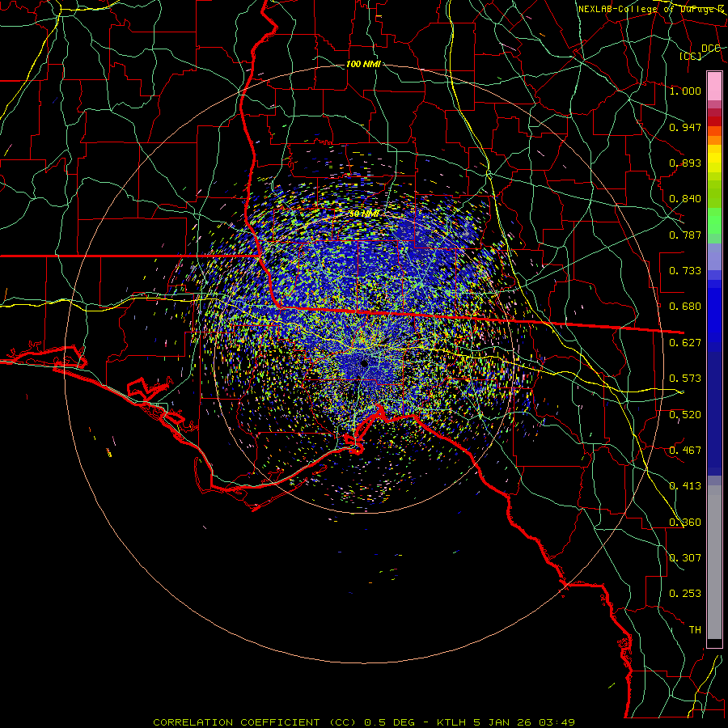Image resolution: width=728 pixels, height=728 pixels.
Task: Click the lavender segment of the color bar
Action: click(714, 256)
